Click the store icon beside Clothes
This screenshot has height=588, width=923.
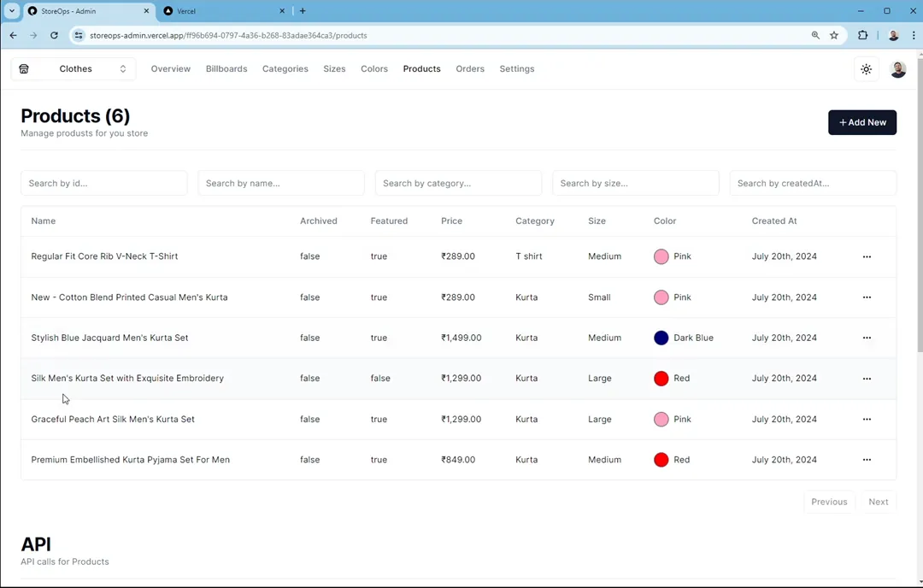(x=24, y=69)
